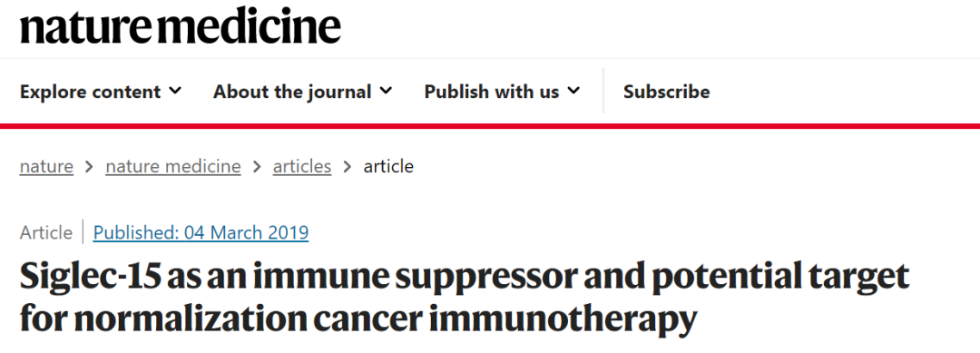Expand the chevron beside About the journal
Image resolution: width=980 pixels, height=353 pixels.
[387, 92]
